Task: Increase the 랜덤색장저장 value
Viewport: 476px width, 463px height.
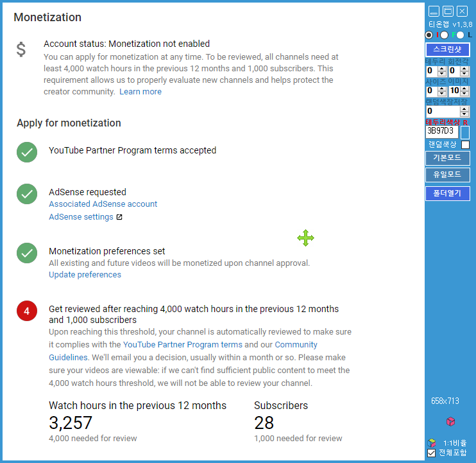Action: pyautogui.click(x=464, y=109)
